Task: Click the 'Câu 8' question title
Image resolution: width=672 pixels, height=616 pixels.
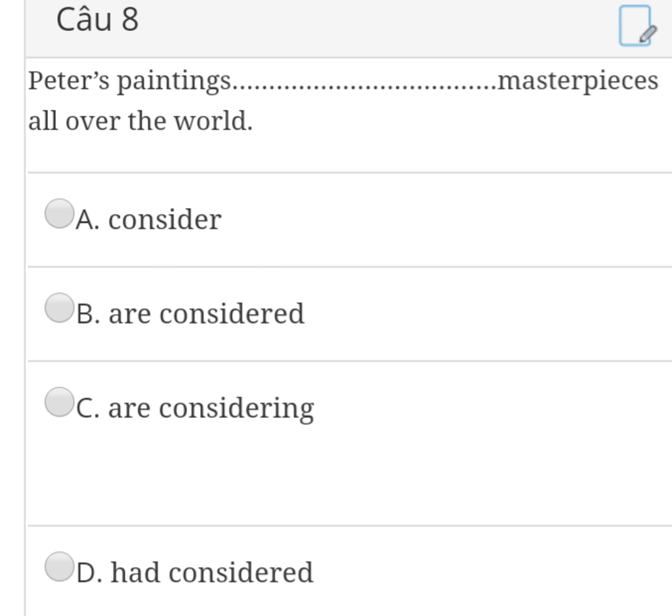Action: pos(98,20)
